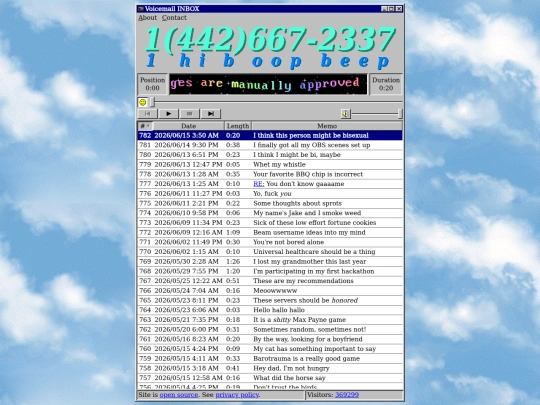Select message 757 'What did the horse say'

tap(270, 377)
